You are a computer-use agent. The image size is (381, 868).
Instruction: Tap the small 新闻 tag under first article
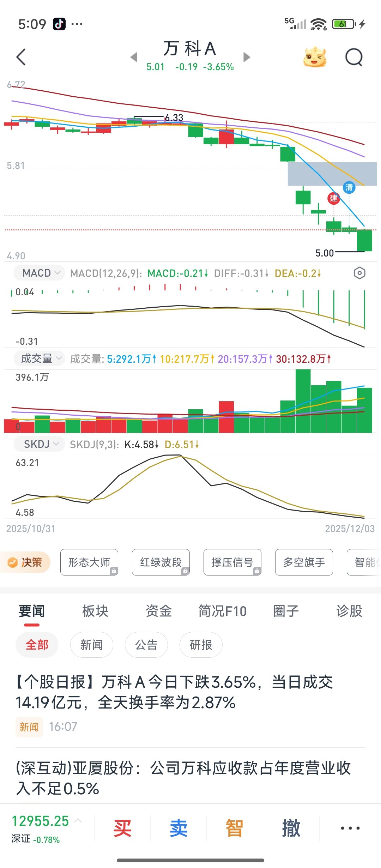[29, 727]
